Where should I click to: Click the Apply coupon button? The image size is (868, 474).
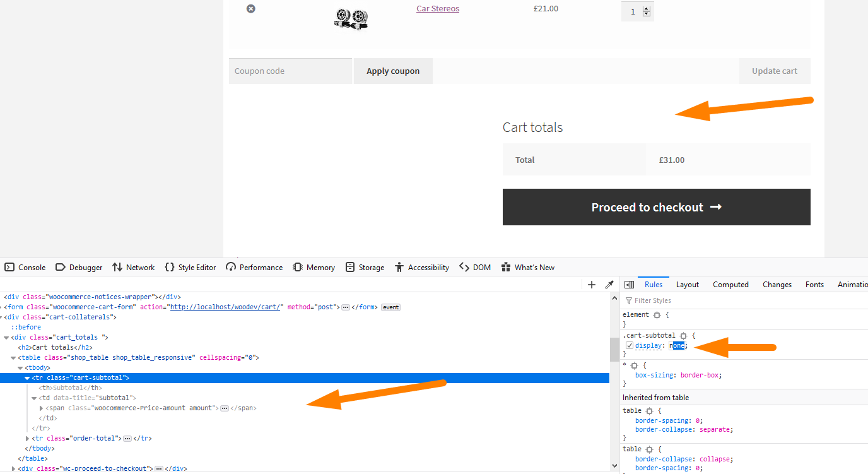pyautogui.click(x=393, y=71)
